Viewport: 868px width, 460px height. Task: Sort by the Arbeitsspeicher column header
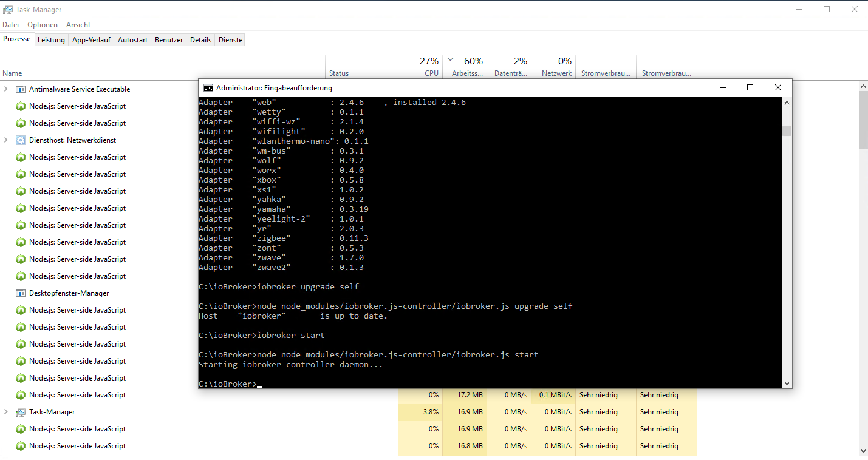(x=465, y=67)
